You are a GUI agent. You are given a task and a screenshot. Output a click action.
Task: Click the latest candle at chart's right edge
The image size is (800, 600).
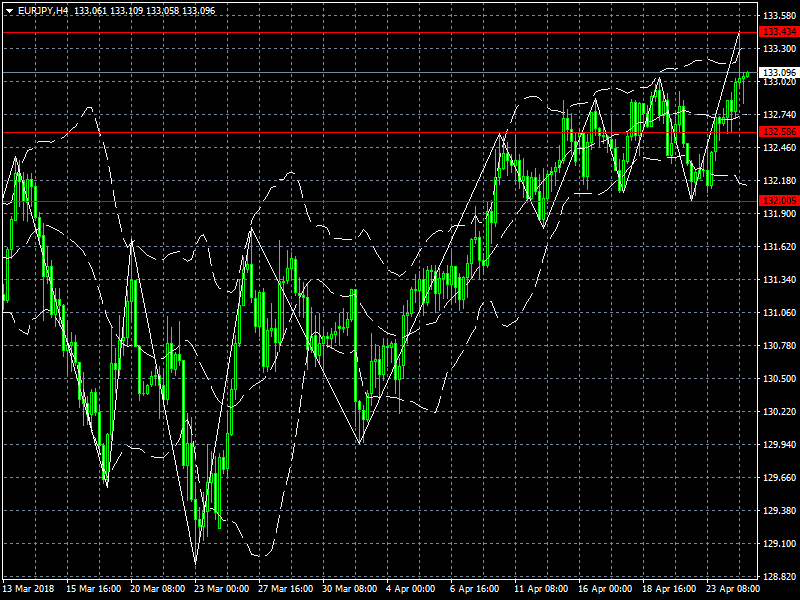[x=746, y=74]
